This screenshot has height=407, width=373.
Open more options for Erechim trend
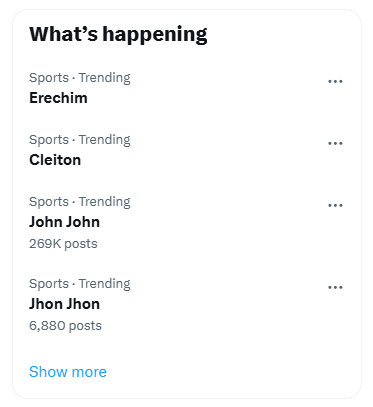click(335, 81)
